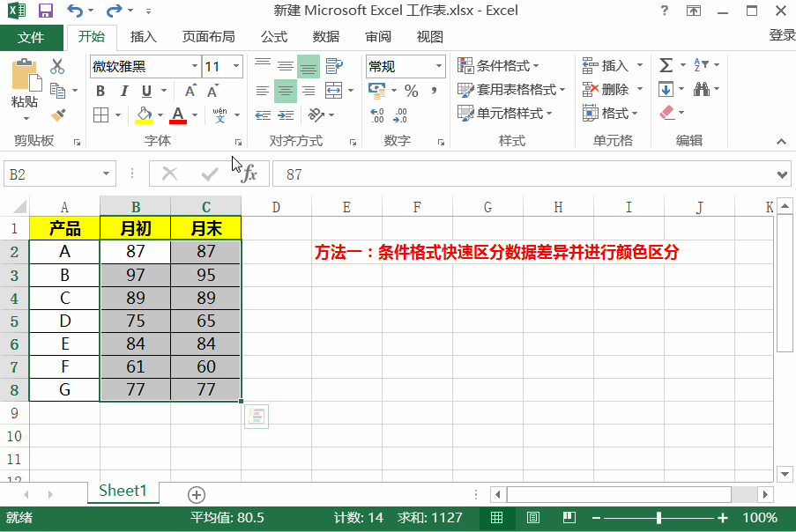Click the text Orientation icon

[x=316, y=115]
